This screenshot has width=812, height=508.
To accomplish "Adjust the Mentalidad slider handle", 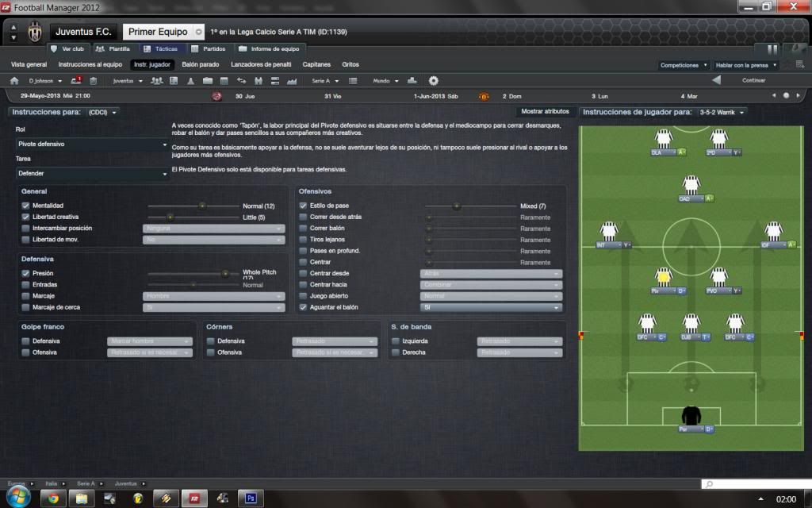I will tap(202, 206).
